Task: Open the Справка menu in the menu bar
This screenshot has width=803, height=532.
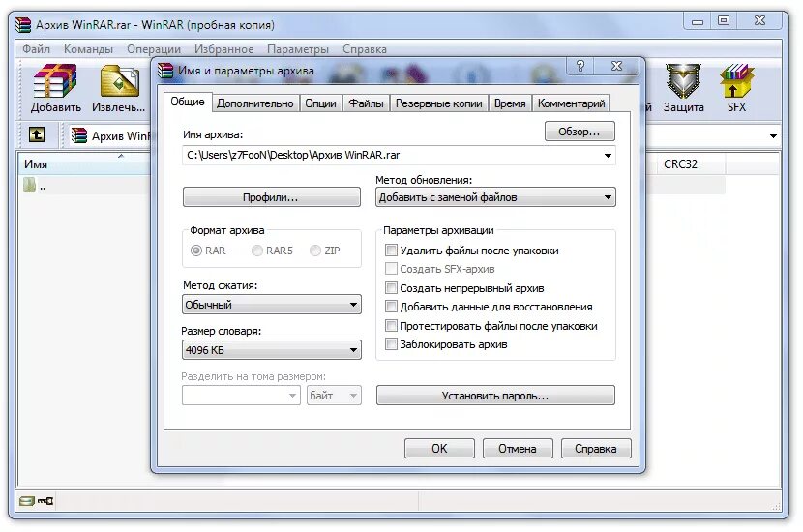Action: click(x=365, y=49)
